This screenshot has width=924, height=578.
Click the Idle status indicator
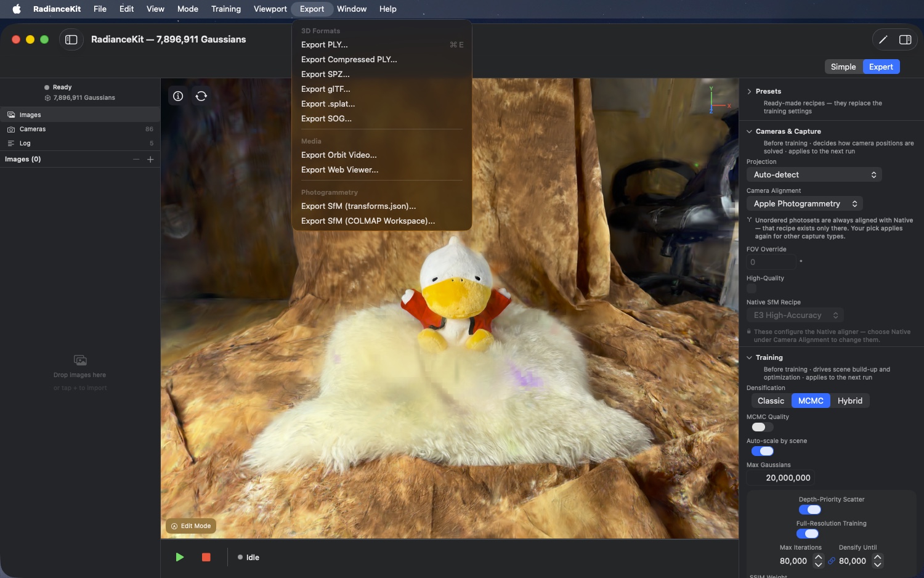click(249, 557)
